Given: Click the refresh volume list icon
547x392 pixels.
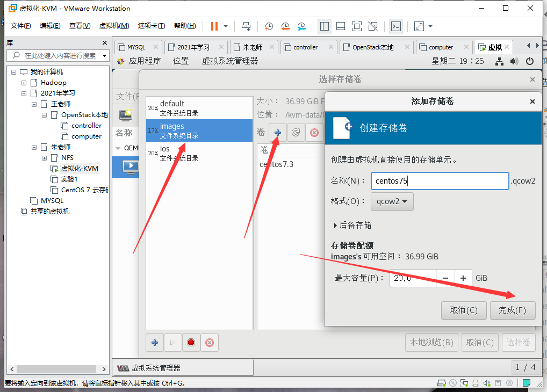Looking at the screenshot, I should click(296, 133).
